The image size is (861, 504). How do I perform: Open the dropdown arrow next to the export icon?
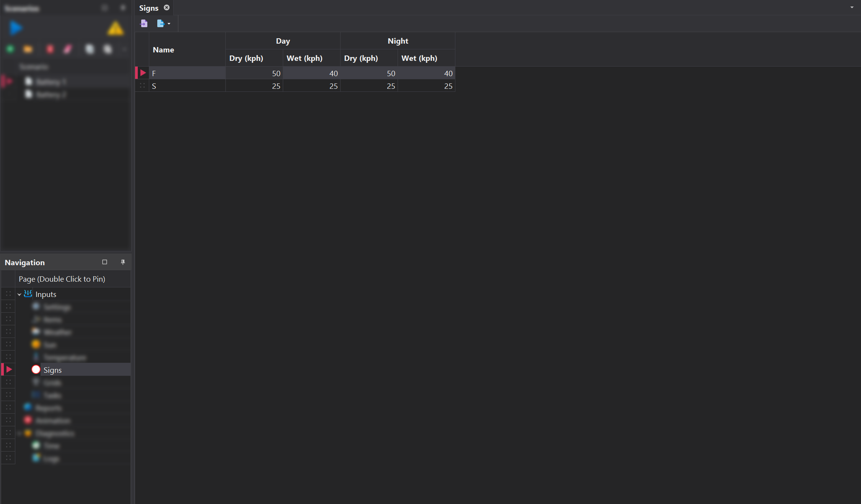[169, 23]
